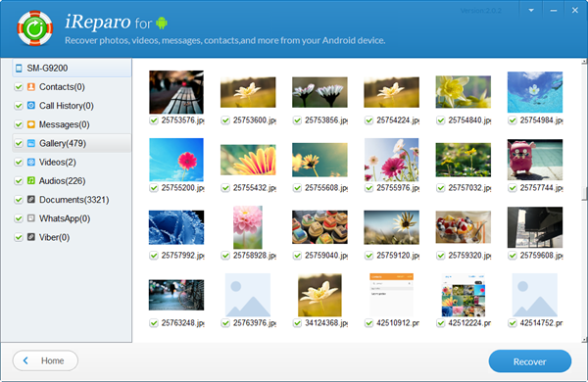Screen dimensions: 588x382
Task: Click the SM-G9200 phone device icon
Action: pos(19,68)
